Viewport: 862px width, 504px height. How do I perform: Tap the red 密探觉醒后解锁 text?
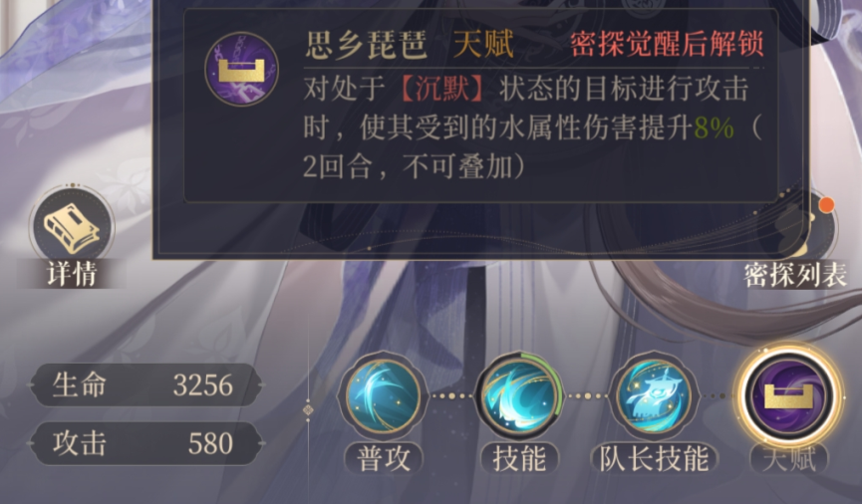(667, 45)
